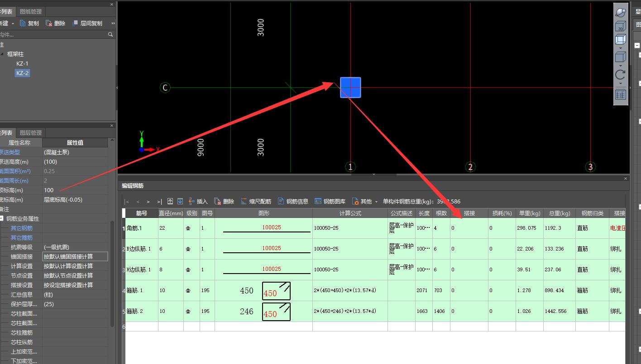Click 计算设置 value cell
The image size is (641, 364).
(75, 266)
